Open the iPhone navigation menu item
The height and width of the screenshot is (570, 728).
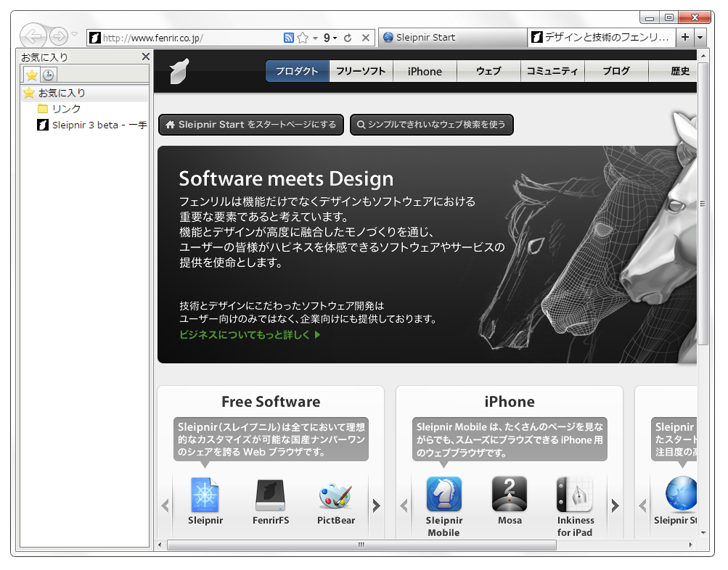[x=425, y=71]
